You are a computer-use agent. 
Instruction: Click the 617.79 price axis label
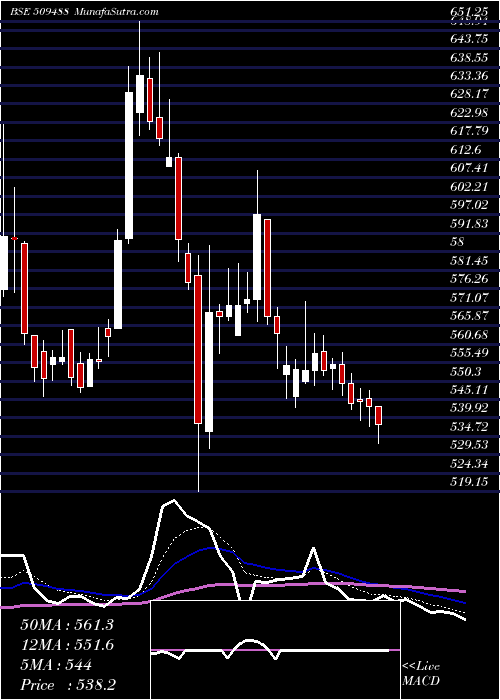coord(469,132)
